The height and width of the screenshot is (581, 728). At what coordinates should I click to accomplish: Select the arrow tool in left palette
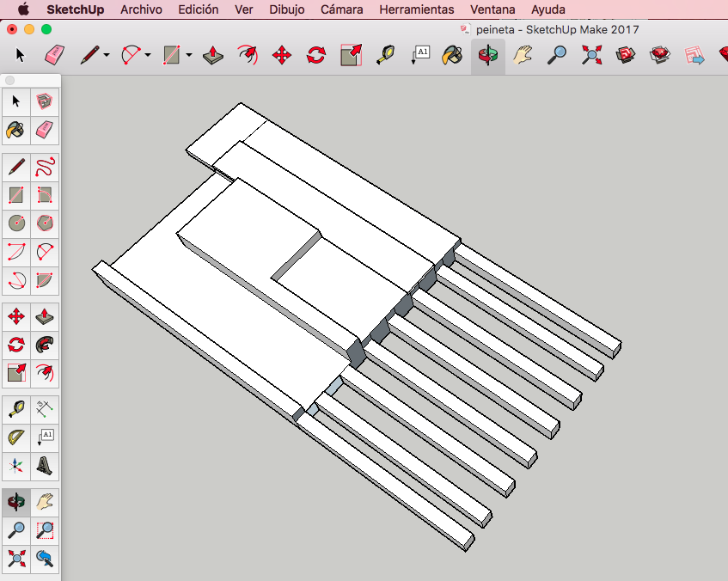16,101
